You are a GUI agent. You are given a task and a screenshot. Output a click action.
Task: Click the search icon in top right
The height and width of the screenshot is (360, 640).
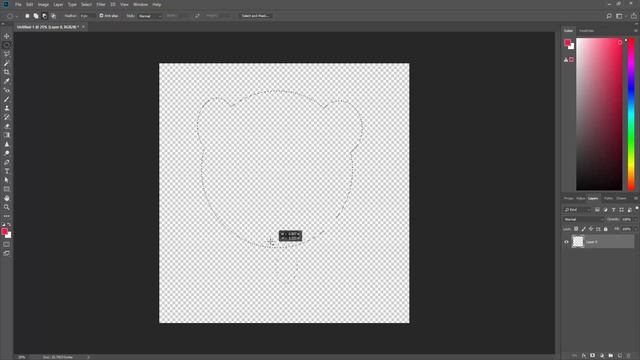click(x=609, y=16)
